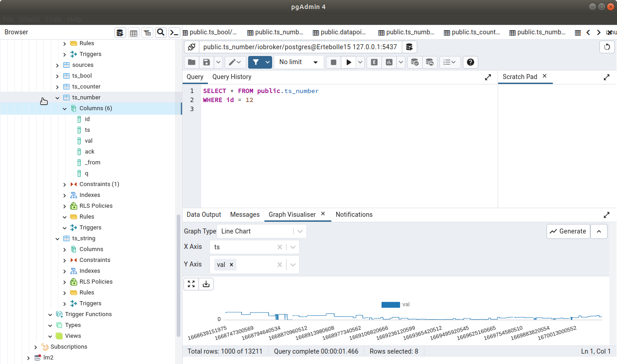Select the _from column in the tree

pyautogui.click(x=93, y=163)
